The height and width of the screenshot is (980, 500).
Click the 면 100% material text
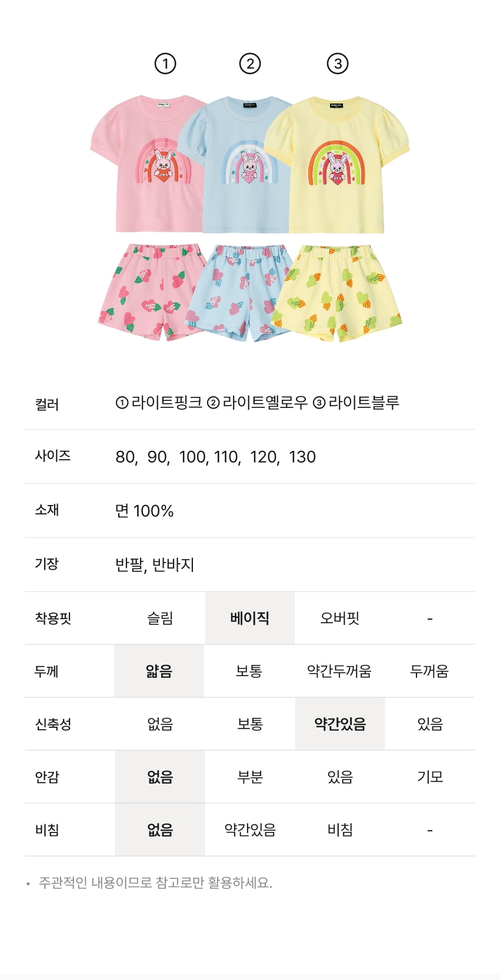pyautogui.click(x=145, y=511)
